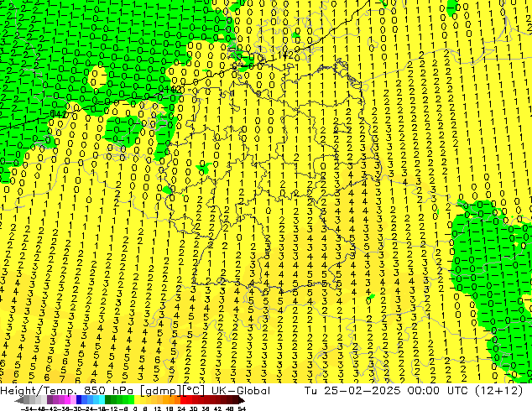Screen dimensions: 532x411
Task: Click the 'UK-Global' model label
Action: point(241,391)
